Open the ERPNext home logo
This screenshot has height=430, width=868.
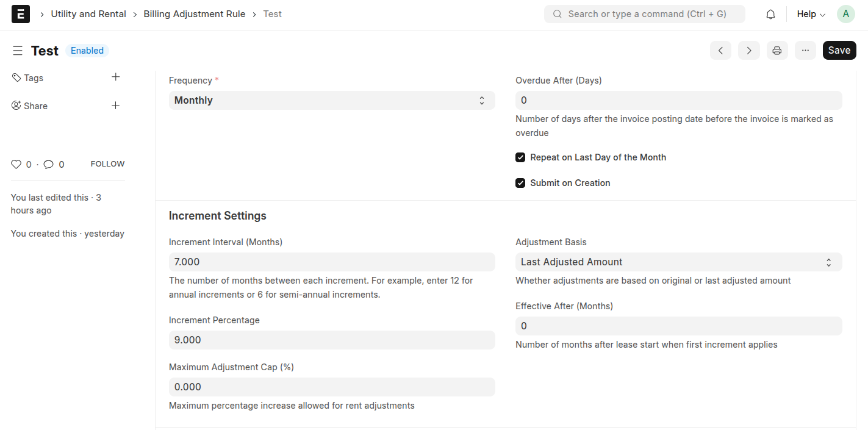click(21, 14)
